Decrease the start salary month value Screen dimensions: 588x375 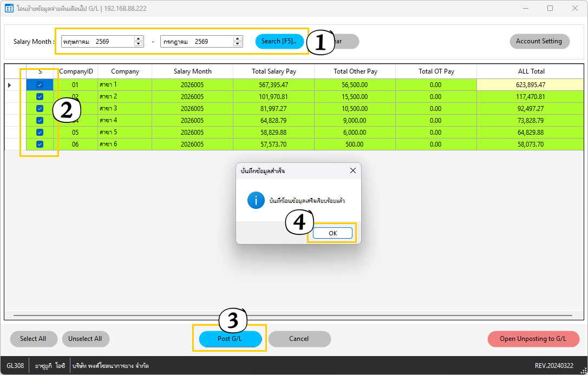tap(139, 44)
